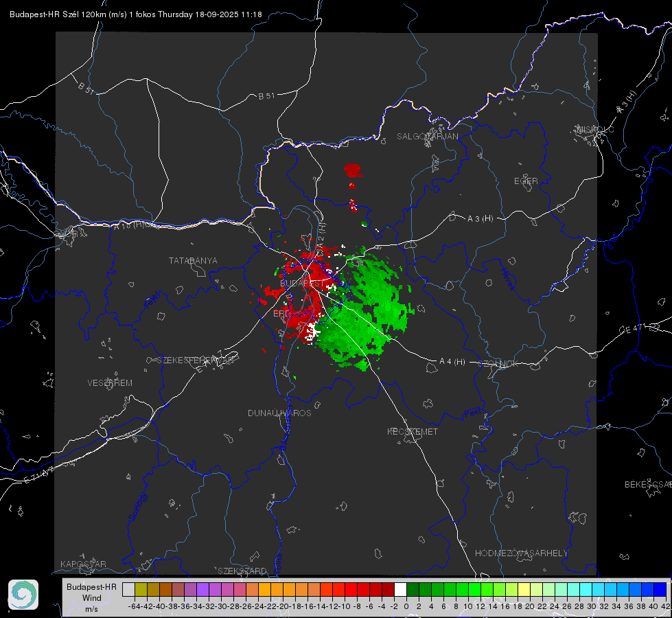Pick the dark green swatch between 0 and 2
The height and width of the screenshot is (618, 672).
point(413,589)
